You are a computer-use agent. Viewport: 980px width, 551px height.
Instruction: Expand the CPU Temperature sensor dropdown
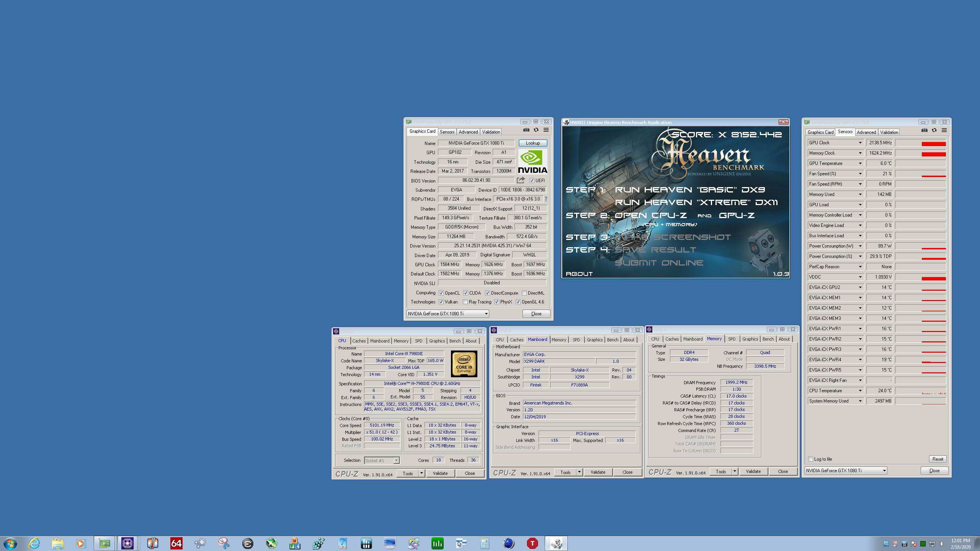pyautogui.click(x=860, y=391)
